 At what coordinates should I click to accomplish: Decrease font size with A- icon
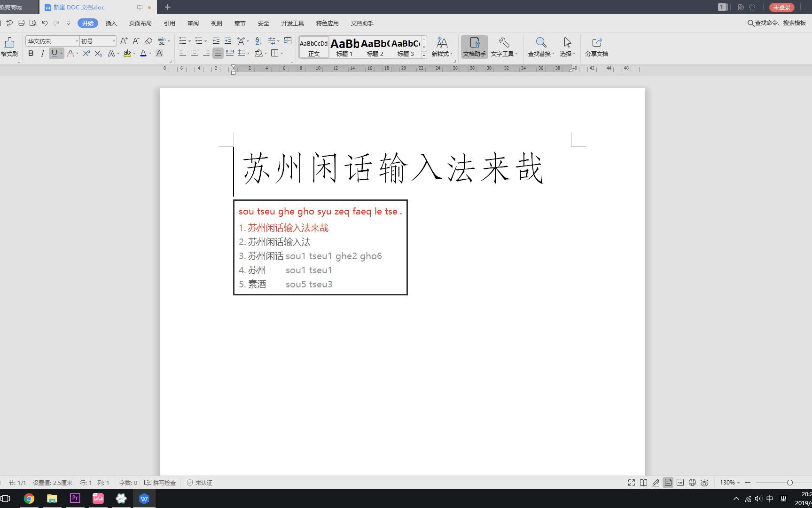click(x=136, y=41)
